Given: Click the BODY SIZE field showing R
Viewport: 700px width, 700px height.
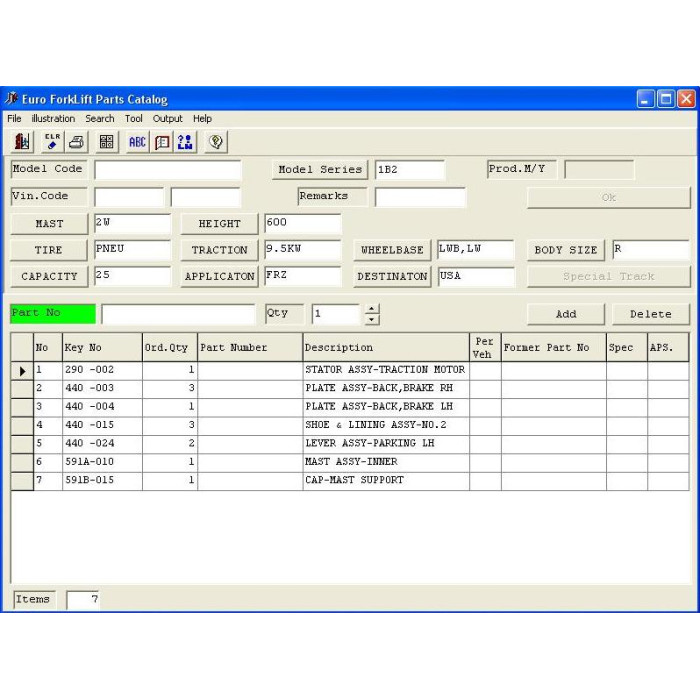Looking at the screenshot, I should pos(651,250).
